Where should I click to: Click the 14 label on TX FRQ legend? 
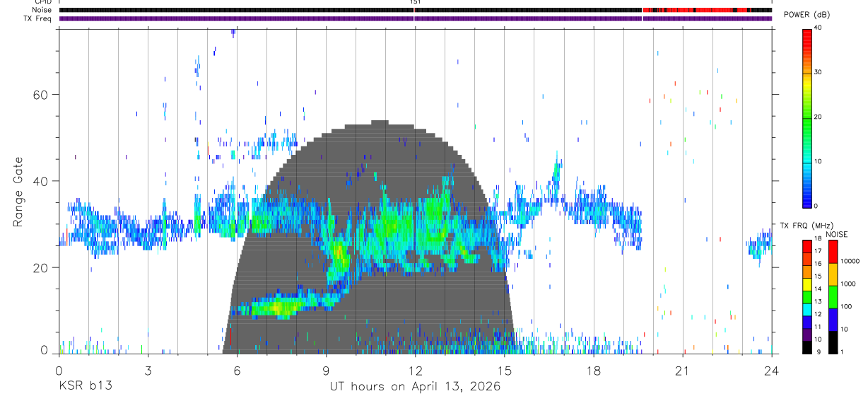pyautogui.click(x=817, y=289)
